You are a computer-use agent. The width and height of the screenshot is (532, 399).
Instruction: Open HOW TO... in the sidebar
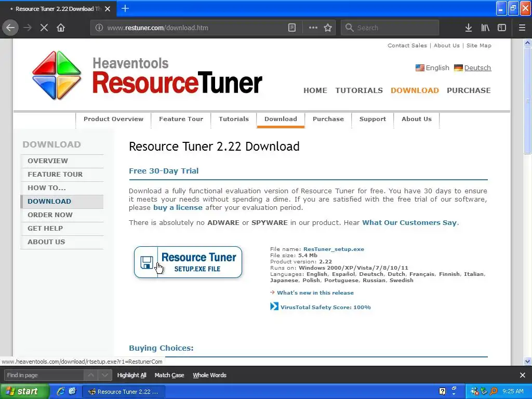62,188
